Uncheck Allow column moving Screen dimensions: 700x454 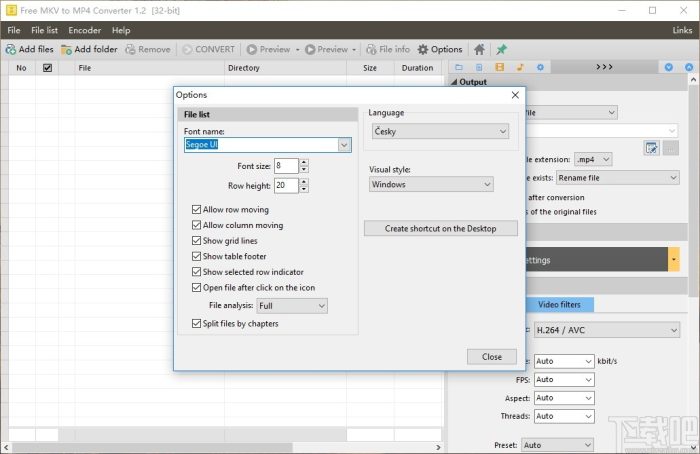tap(196, 225)
